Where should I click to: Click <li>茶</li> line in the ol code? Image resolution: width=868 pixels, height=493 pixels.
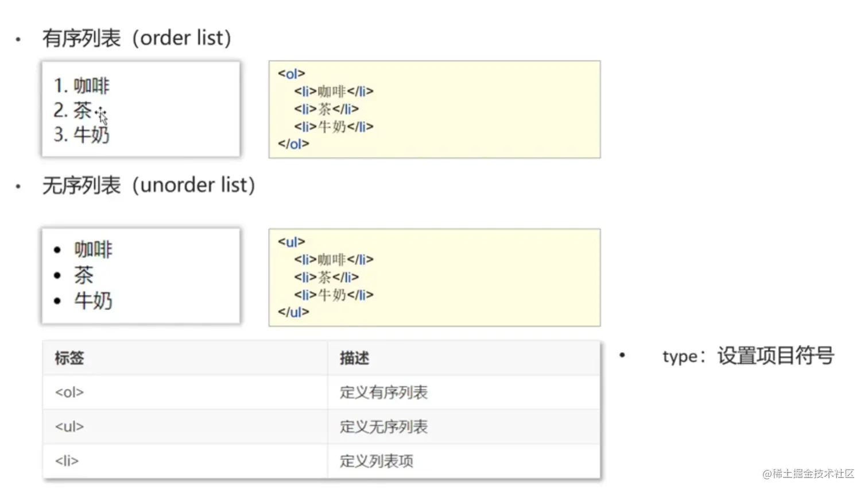click(326, 109)
